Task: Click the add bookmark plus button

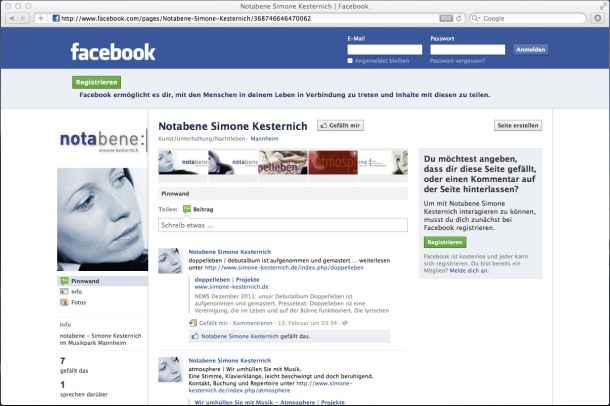Action: (40, 18)
